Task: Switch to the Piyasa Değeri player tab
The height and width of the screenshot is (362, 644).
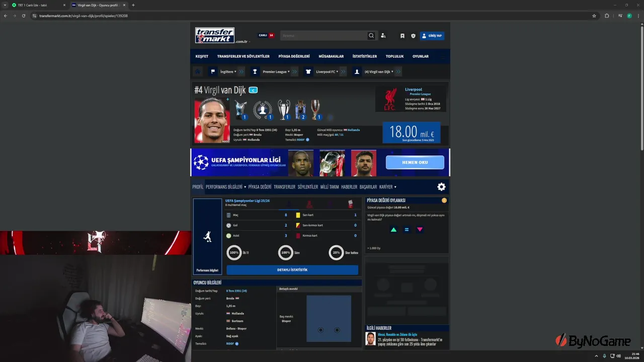Action: click(x=260, y=187)
